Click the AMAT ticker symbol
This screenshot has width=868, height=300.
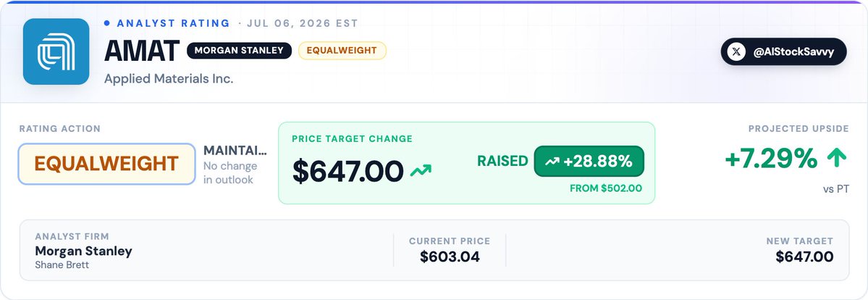[142, 51]
